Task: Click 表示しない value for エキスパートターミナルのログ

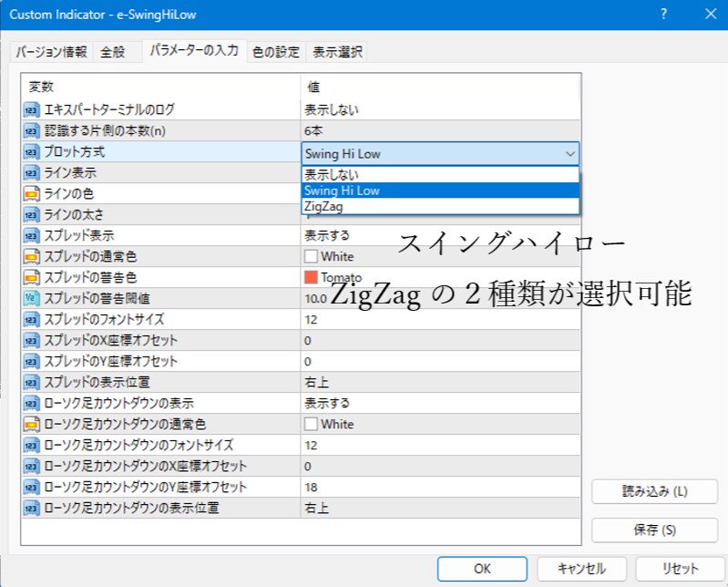Action: tap(440, 110)
